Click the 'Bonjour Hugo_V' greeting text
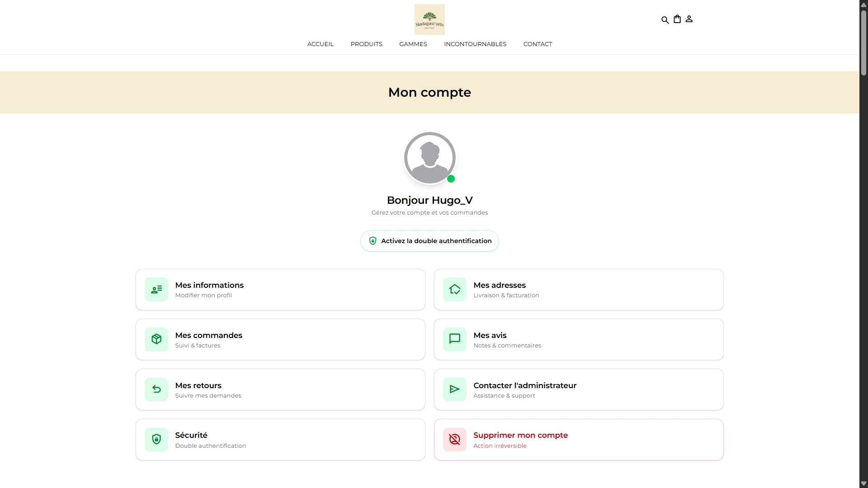The height and width of the screenshot is (488, 868). [429, 200]
